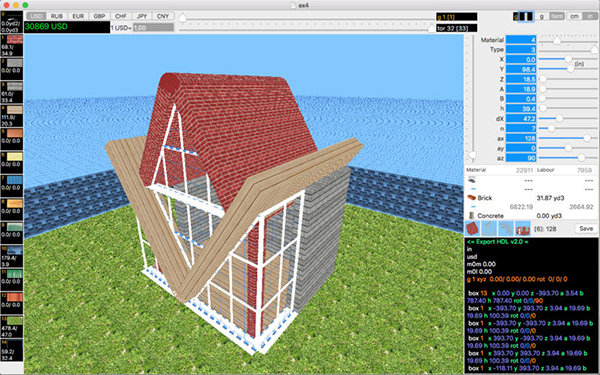The width and height of the screenshot is (600, 375).
Task: Select the third sketch view thumbnail
Action: [x=506, y=228]
